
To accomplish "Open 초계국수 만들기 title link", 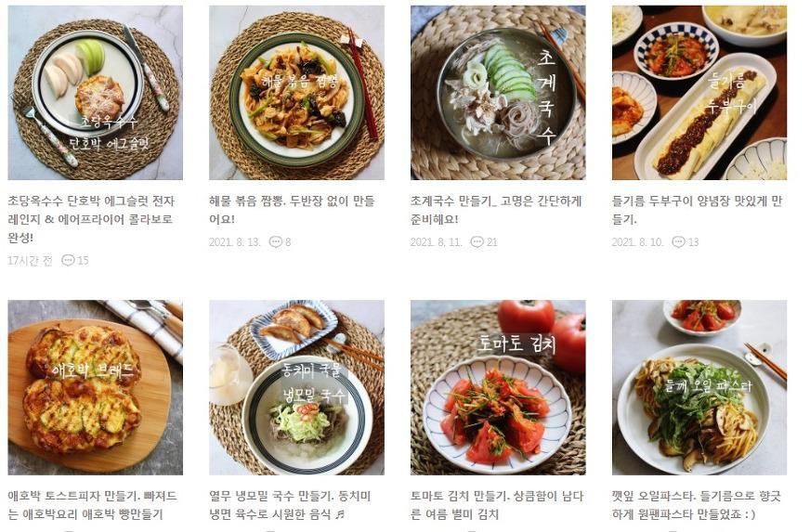I will pyautogui.click(x=496, y=210).
